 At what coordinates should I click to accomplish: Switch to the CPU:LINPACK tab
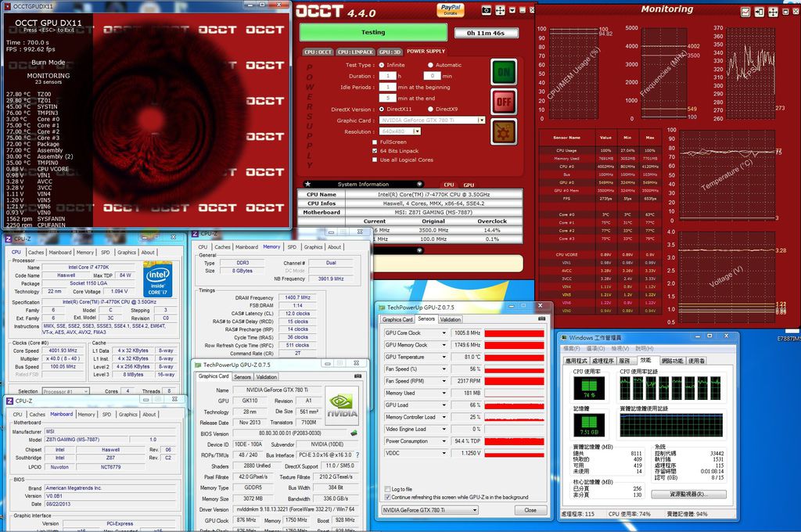[x=356, y=52]
